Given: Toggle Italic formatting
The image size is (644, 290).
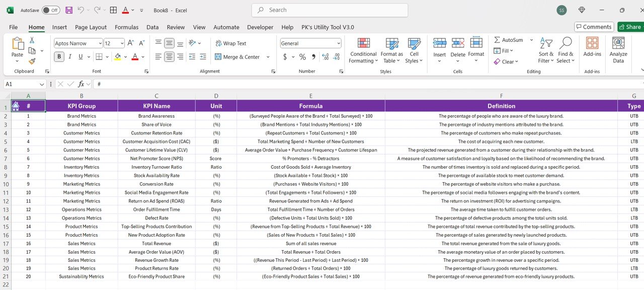Looking at the screenshot, I should pyautogui.click(x=71, y=57).
